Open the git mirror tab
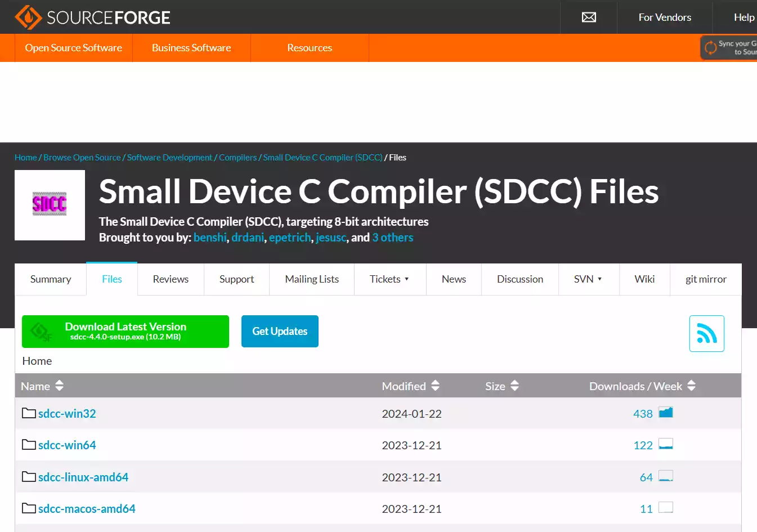The height and width of the screenshot is (532, 757). 706,279
